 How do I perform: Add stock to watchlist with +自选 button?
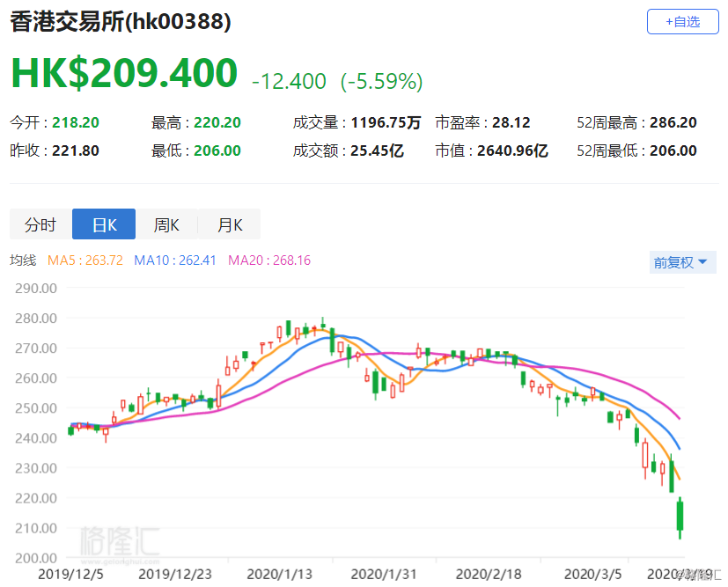point(682,22)
